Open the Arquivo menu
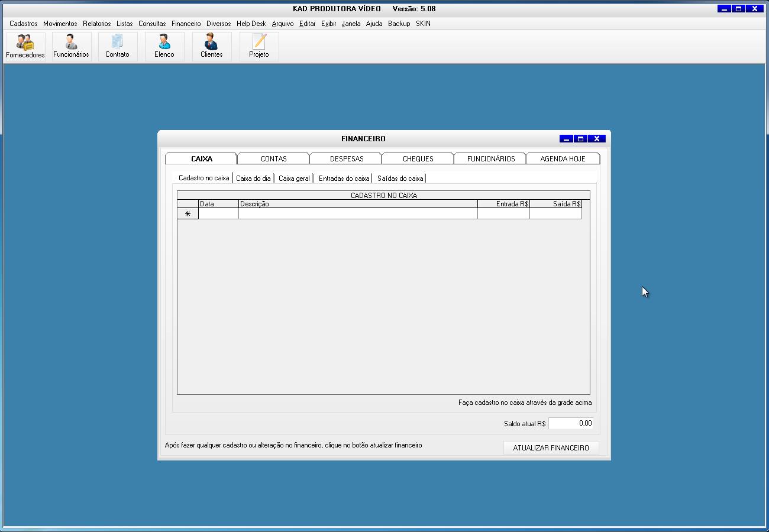 [283, 24]
